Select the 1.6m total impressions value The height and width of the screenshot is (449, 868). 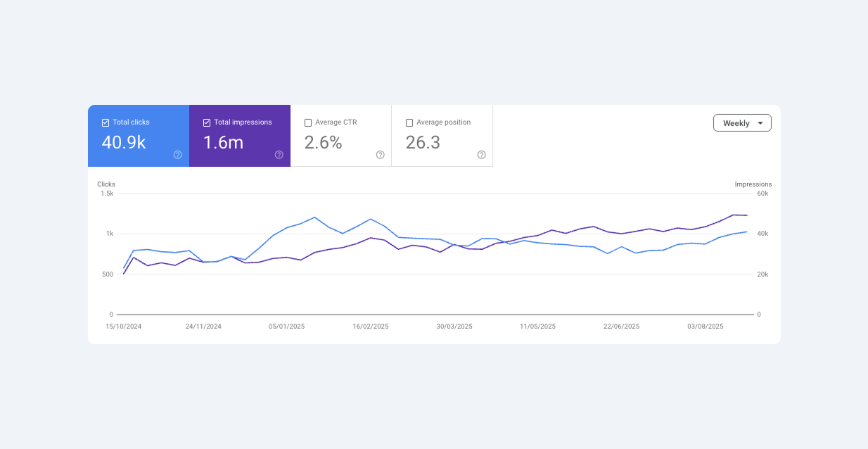(223, 143)
